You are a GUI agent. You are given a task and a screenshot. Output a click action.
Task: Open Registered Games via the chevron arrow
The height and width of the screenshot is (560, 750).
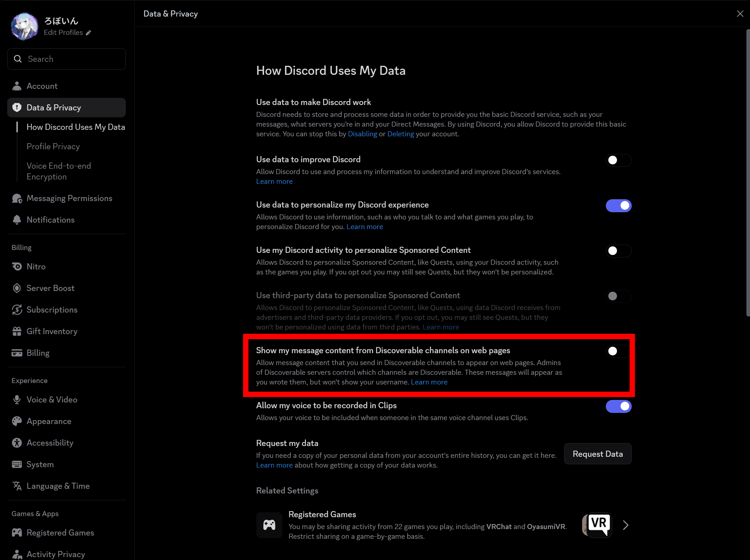(x=626, y=525)
